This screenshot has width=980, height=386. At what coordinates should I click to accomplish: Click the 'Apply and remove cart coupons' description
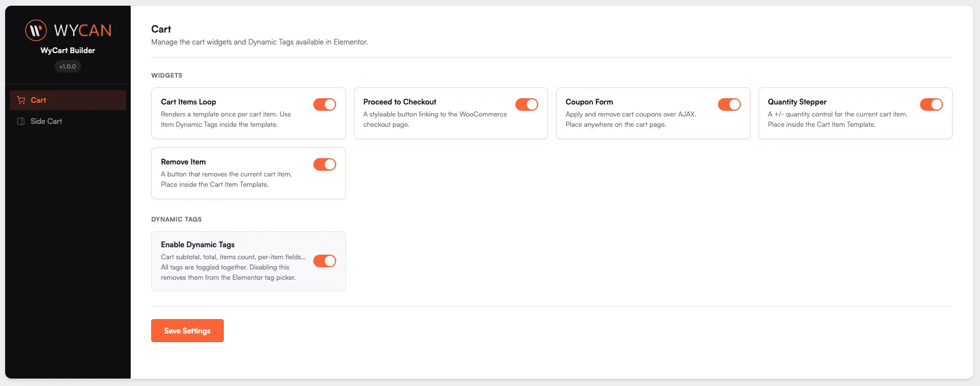(631, 119)
